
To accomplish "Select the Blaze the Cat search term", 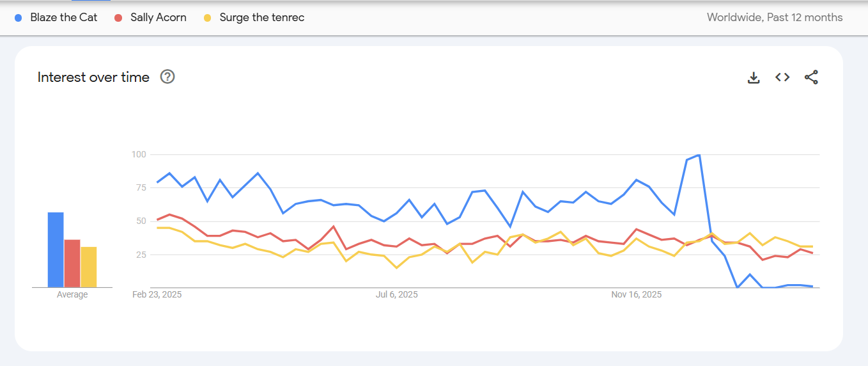I will (x=64, y=18).
